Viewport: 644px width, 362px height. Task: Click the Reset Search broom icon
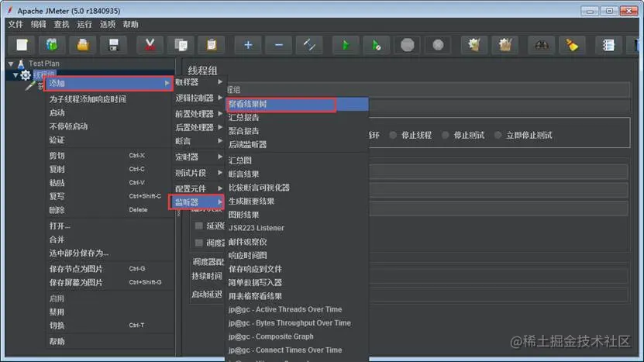pos(572,45)
